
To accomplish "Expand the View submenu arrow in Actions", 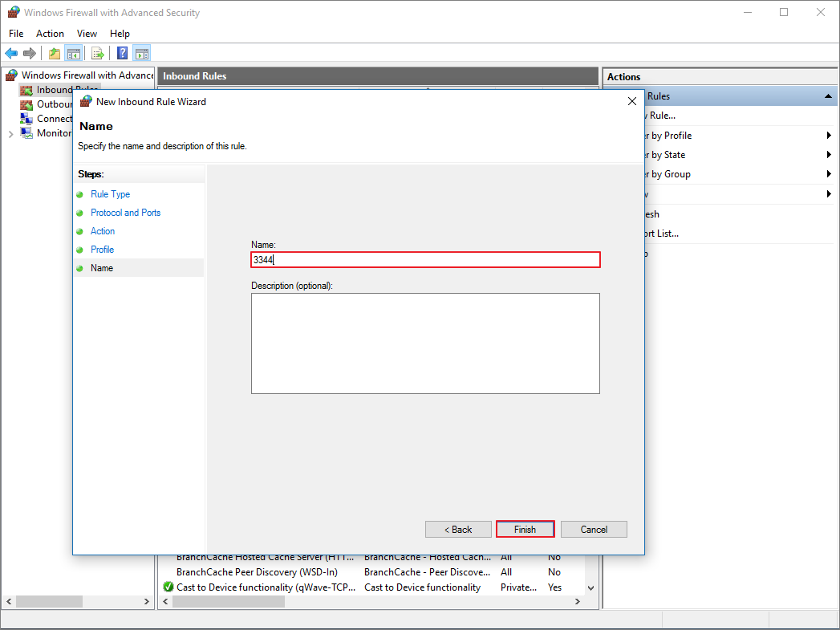I will [829, 194].
